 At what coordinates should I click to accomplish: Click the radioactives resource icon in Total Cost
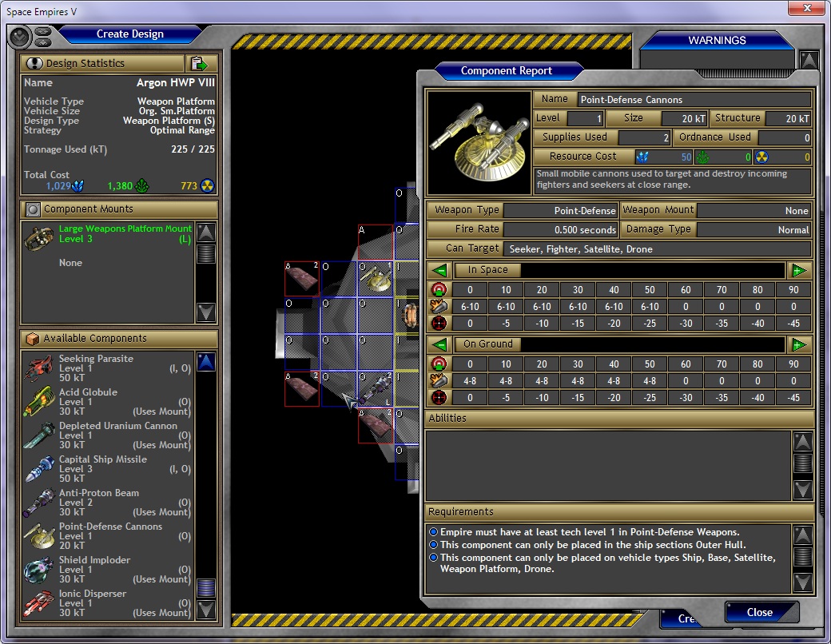pos(207,186)
